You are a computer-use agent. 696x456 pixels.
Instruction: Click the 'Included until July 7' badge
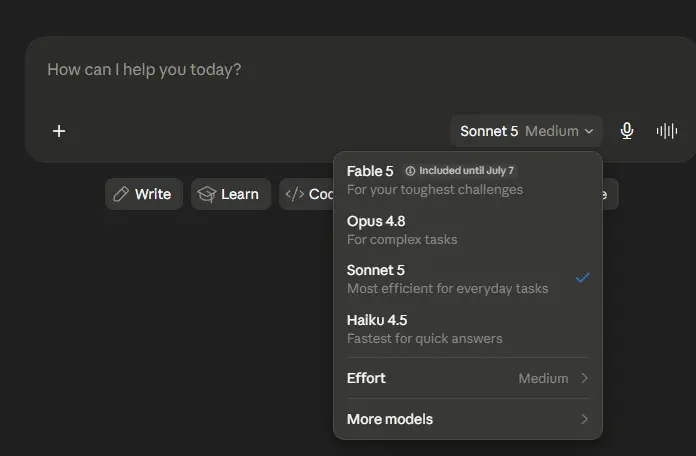(x=460, y=171)
